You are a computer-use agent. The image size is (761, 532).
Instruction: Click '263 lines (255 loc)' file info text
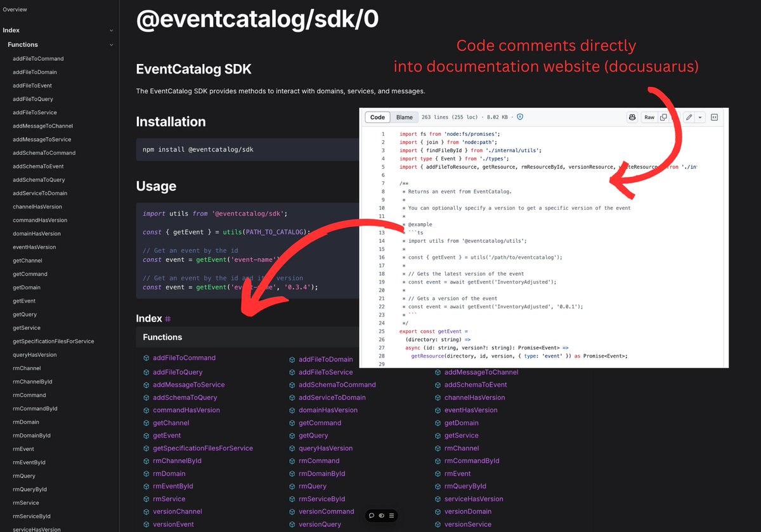pyautogui.click(x=450, y=117)
